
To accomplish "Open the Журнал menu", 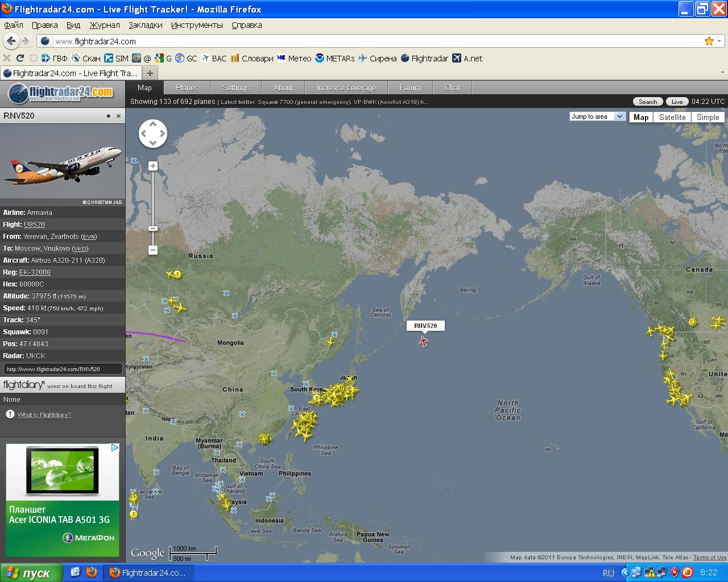I will tap(105, 25).
